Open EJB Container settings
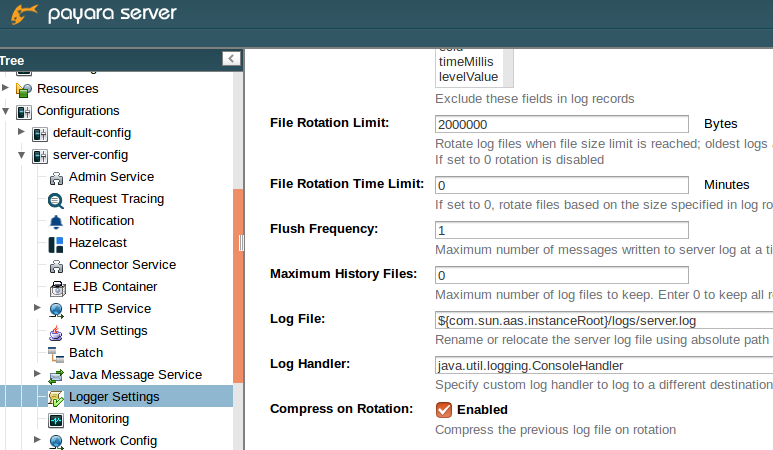The height and width of the screenshot is (450, 773). click(x=115, y=287)
